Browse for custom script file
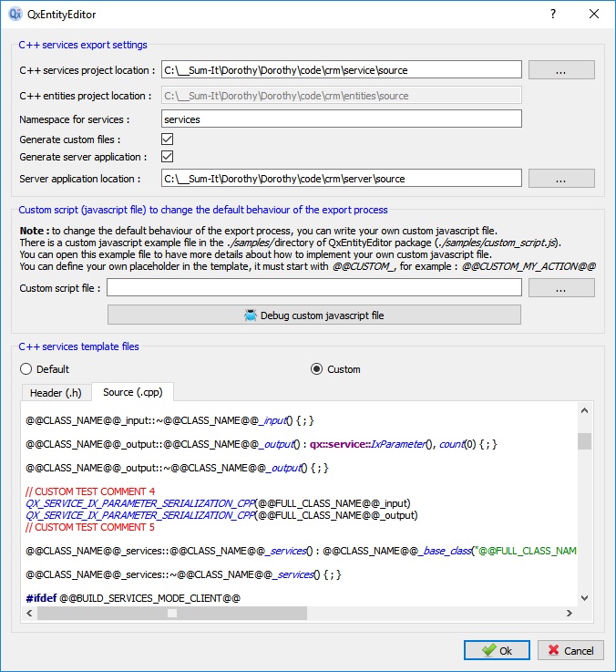The width and height of the screenshot is (616, 672). click(561, 287)
